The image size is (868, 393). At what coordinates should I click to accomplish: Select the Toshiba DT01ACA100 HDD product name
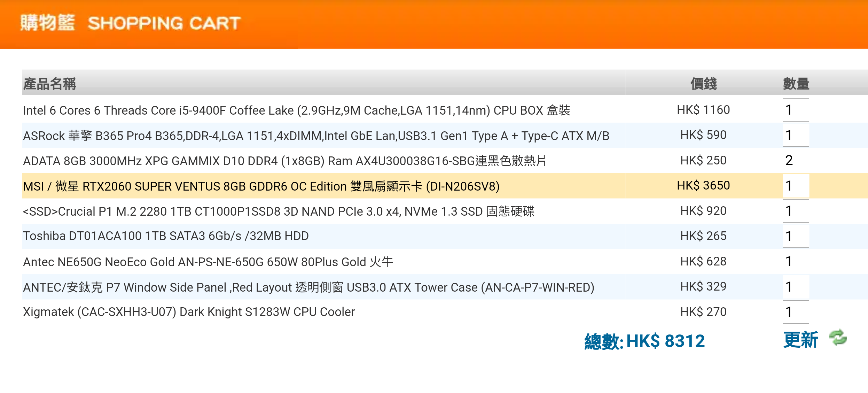pos(166,236)
